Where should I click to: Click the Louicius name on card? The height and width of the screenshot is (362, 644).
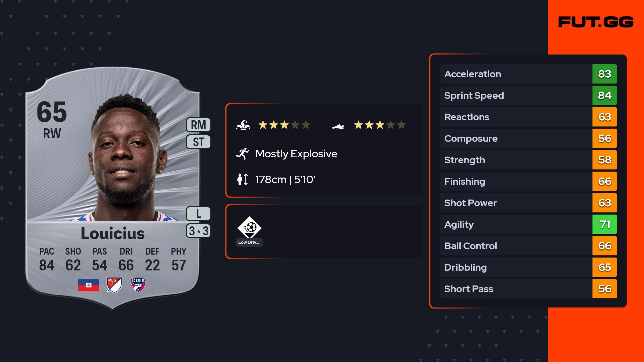click(x=113, y=233)
